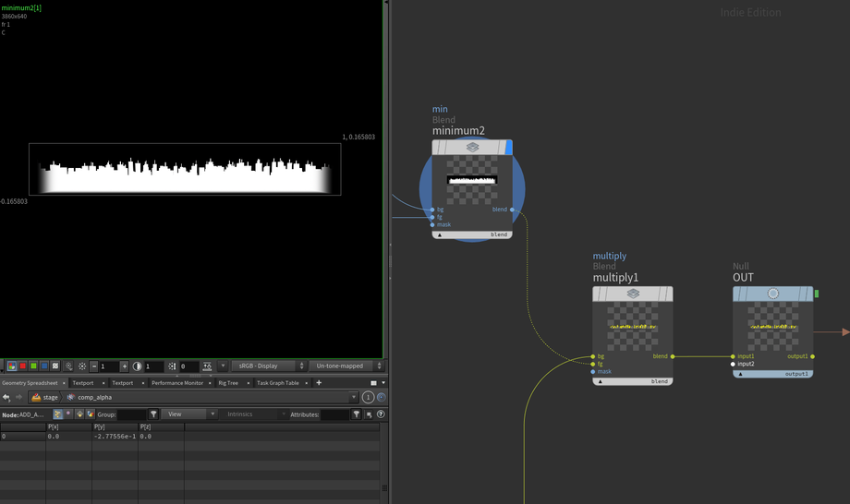
Task: Show only the blue channel
Action: click(43, 366)
